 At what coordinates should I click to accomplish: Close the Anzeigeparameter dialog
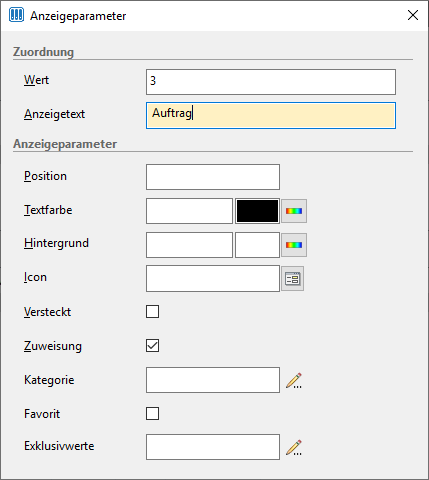click(x=413, y=15)
